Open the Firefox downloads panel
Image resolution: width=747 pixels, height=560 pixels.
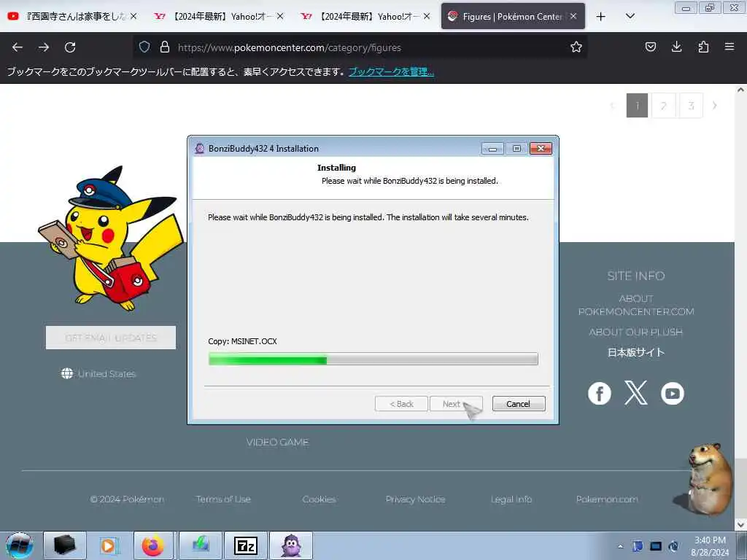676,47
